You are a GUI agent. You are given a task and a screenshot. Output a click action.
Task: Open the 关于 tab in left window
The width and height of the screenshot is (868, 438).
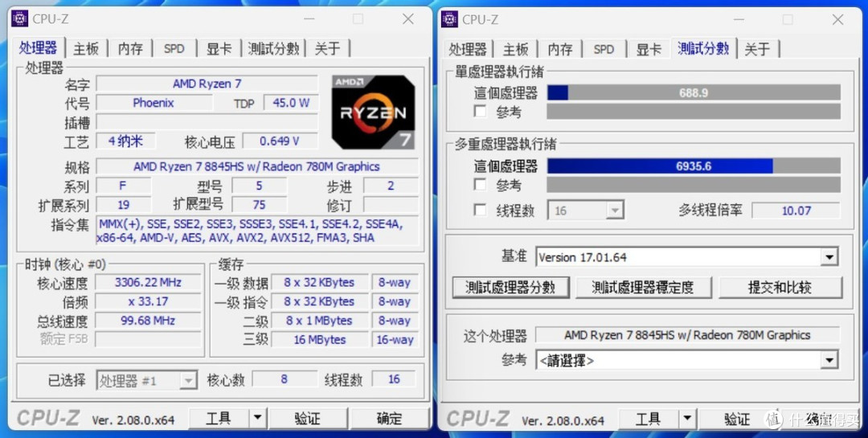[327, 49]
